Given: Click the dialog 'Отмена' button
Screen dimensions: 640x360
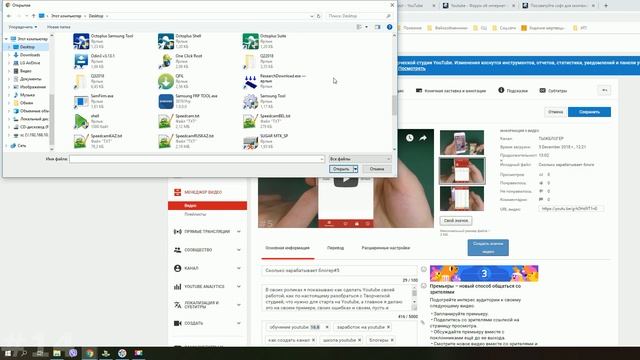Looking at the screenshot, I should point(377,169).
